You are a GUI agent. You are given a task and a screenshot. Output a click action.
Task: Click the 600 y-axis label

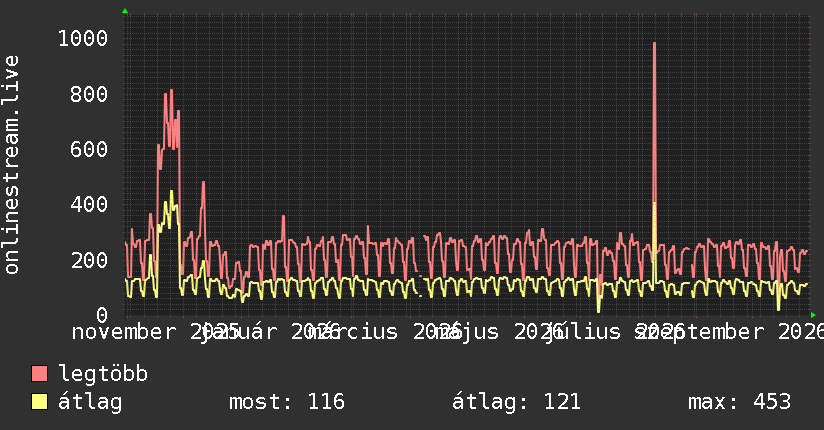pos(89,149)
